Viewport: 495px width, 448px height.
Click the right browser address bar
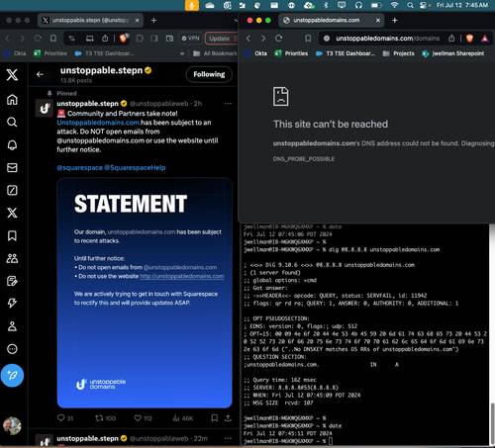click(388, 39)
